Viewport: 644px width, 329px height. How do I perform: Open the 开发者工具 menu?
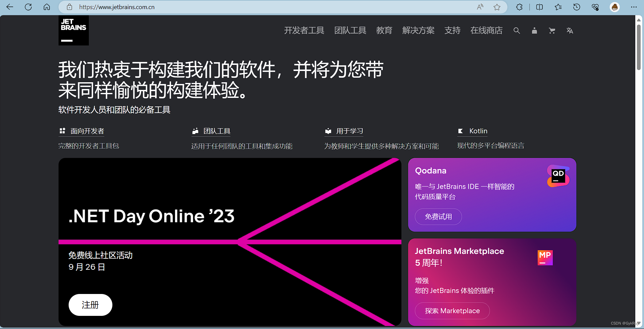click(x=304, y=31)
